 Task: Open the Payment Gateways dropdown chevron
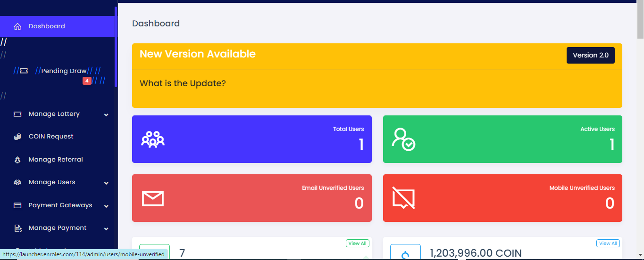click(106, 206)
